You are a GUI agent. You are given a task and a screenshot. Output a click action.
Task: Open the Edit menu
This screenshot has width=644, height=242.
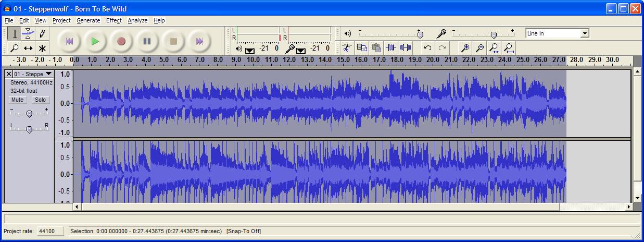[x=24, y=20]
